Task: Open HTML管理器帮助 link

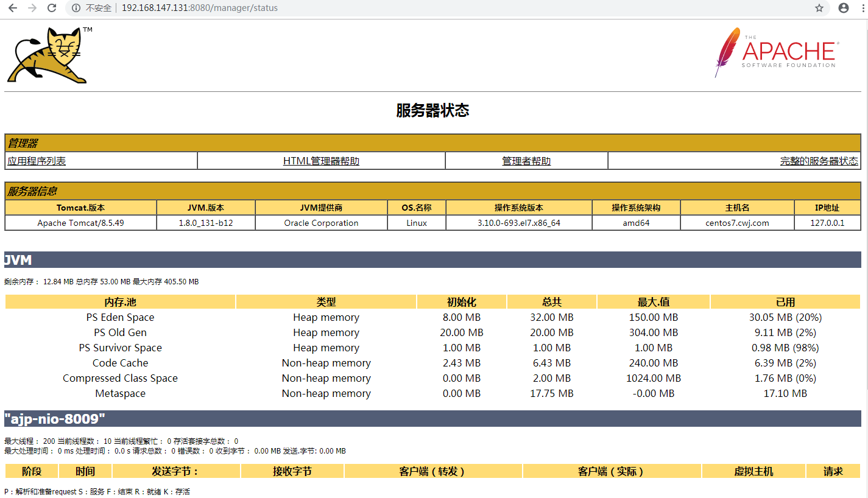Action: (321, 161)
